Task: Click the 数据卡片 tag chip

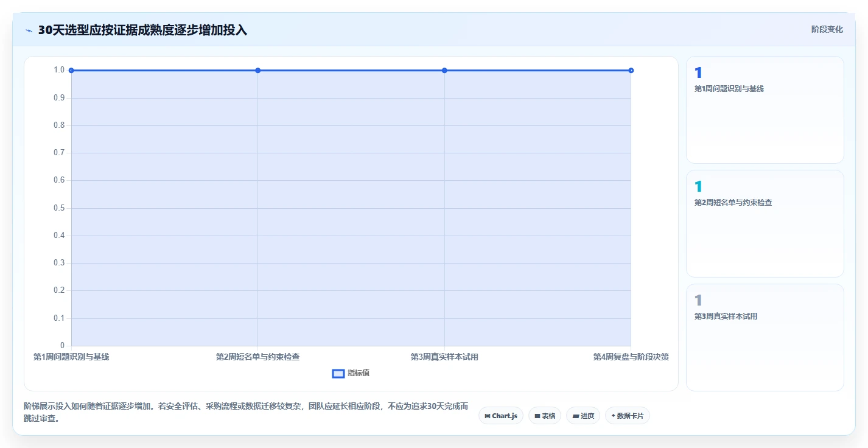Action: (x=628, y=416)
